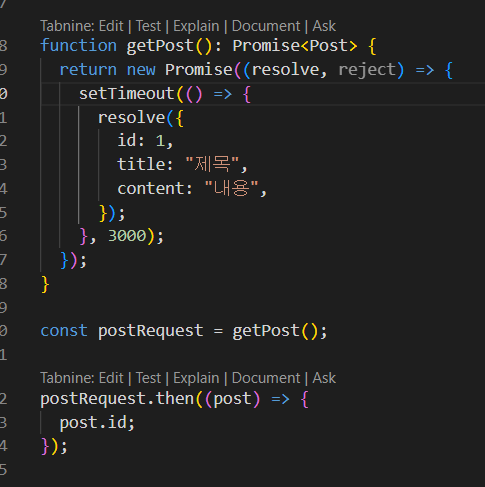Click the id in post.id

tap(117, 423)
